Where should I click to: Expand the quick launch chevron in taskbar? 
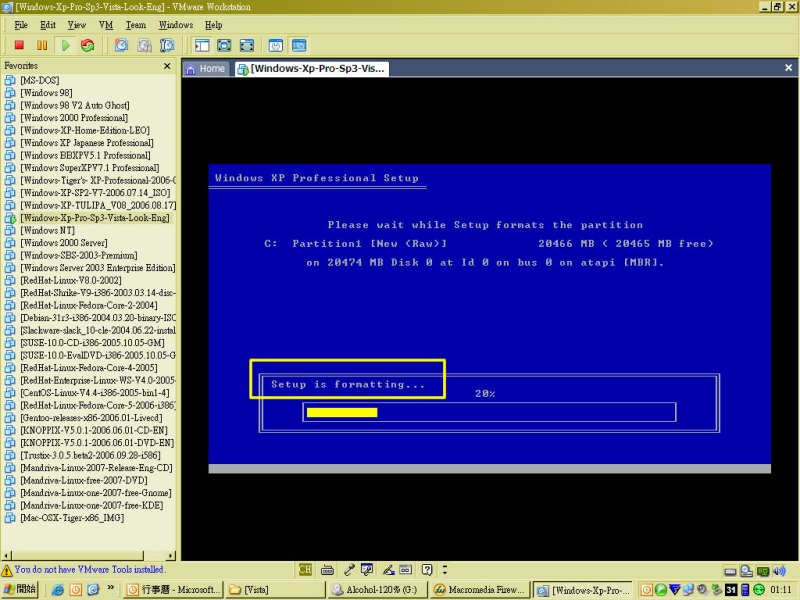[111, 588]
